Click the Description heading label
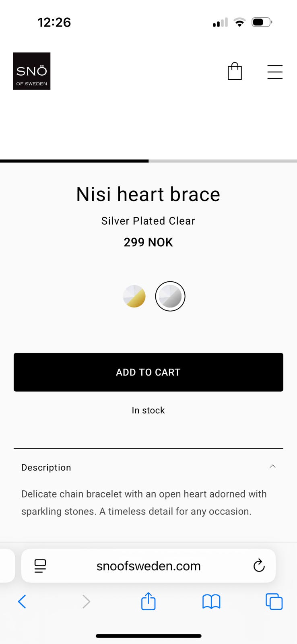This screenshot has height=644, width=297. coord(46,467)
